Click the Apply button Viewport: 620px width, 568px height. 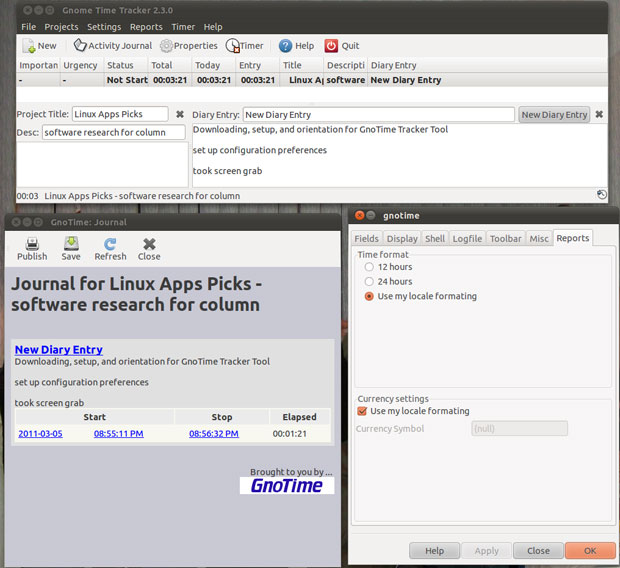[486, 551]
